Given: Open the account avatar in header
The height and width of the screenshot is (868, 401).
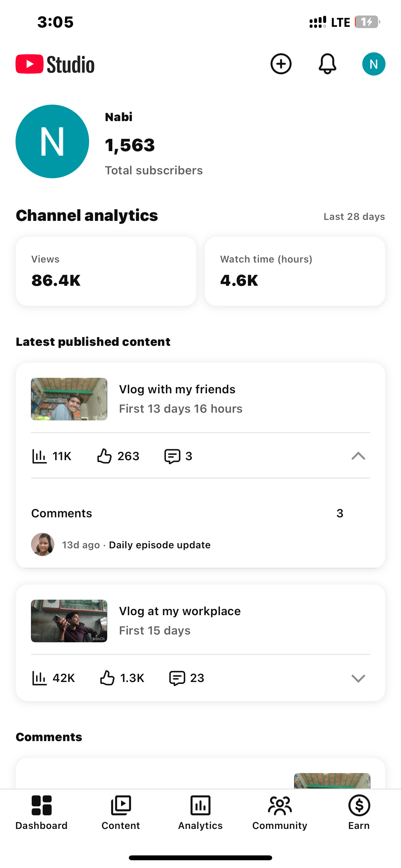Looking at the screenshot, I should coord(373,64).
